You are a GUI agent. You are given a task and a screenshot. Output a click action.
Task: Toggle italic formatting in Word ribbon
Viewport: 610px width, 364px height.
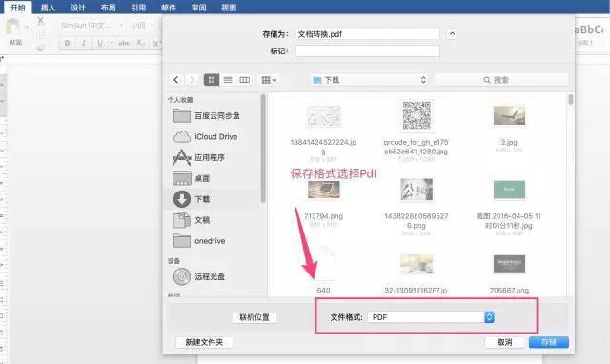tap(83, 43)
